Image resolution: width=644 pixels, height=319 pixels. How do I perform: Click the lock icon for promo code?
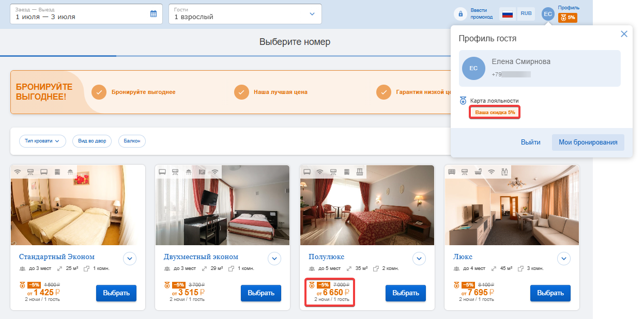[461, 14]
